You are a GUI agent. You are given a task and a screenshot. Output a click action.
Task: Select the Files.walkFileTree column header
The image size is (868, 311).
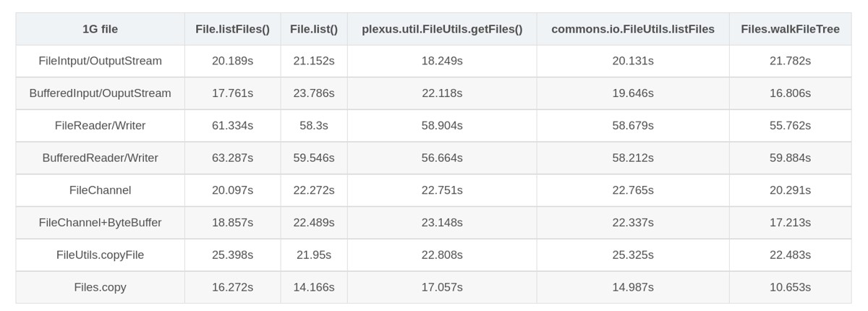[790, 29]
